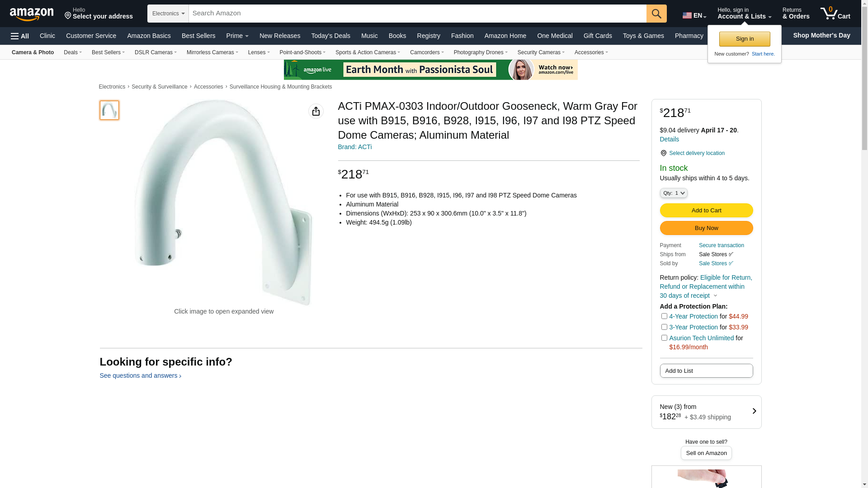
Task: Click the Search Amazon input field
Action: (x=417, y=14)
